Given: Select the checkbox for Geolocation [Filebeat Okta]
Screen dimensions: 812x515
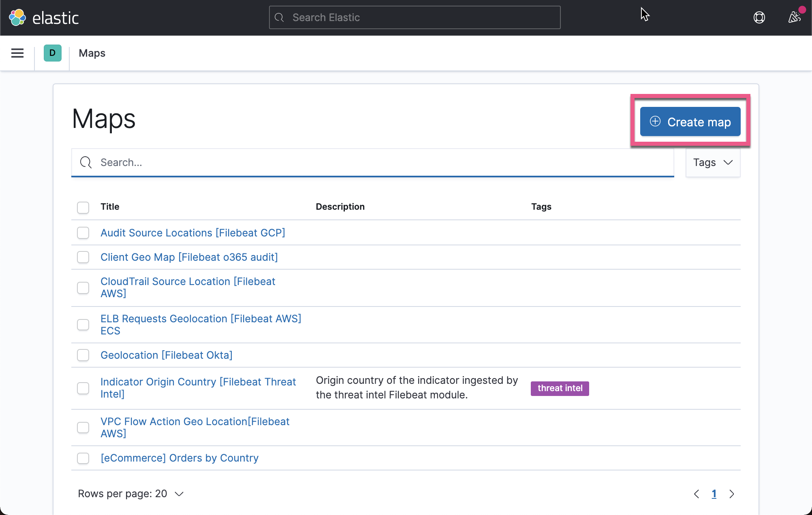Looking at the screenshot, I should [x=83, y=355].
